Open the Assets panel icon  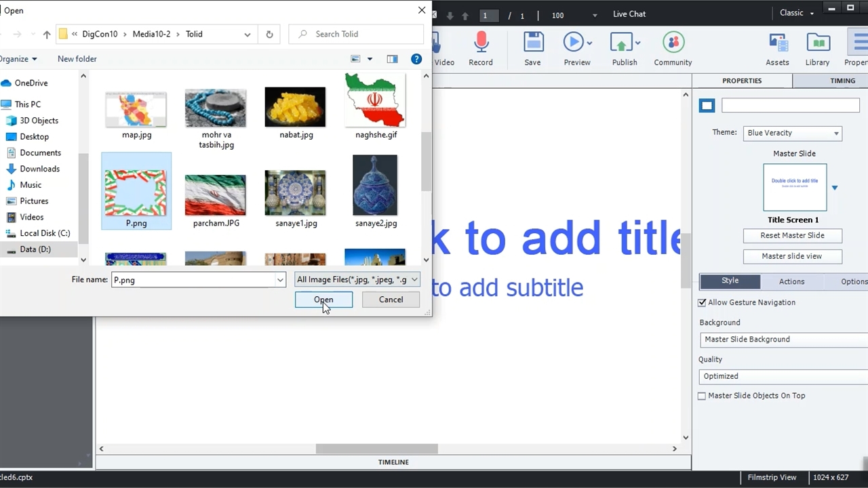click(x=777, y=43)
